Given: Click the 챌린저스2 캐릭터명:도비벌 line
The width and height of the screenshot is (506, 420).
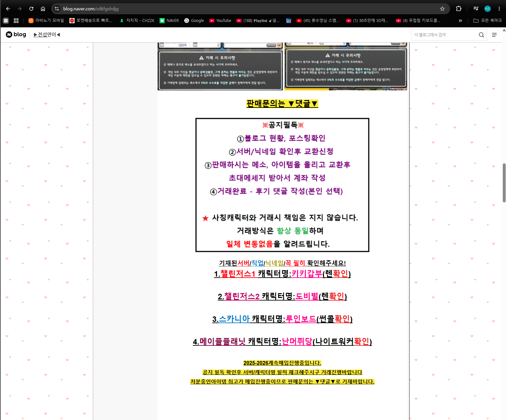Looking at the screenshot, I should (x=282, y=297).
